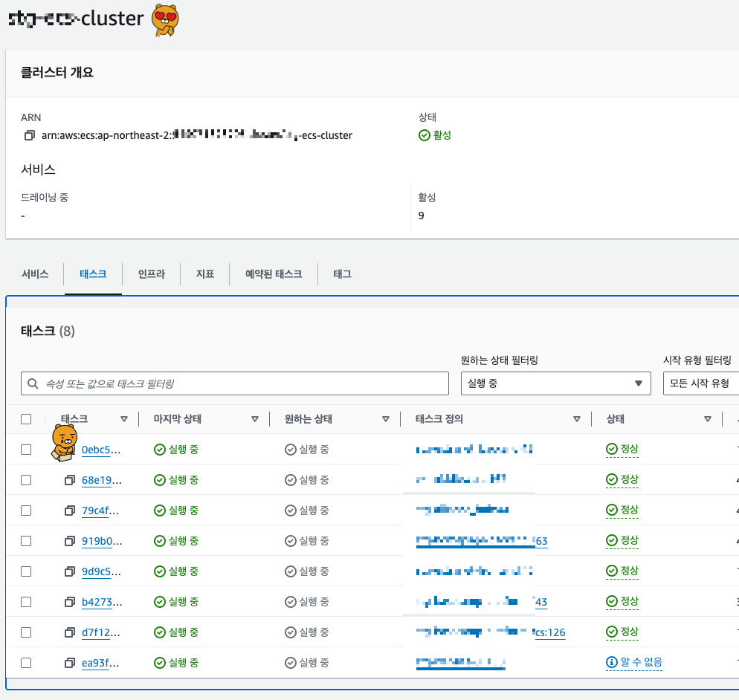Open the 모든 시작 유형 dropdown
739x700 pixels.
[x=701, y=383]
